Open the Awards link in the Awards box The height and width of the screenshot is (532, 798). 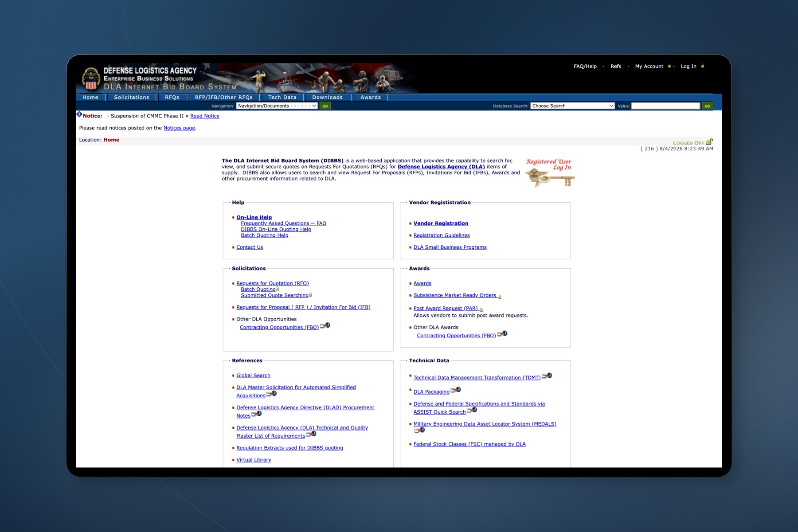tap(422, 283)
